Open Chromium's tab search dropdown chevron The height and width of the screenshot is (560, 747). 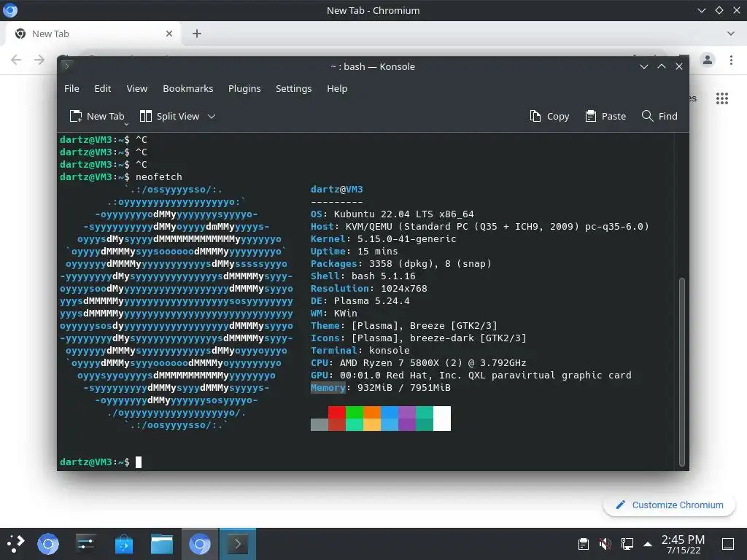pyautogui.click(x=731, y=34)
